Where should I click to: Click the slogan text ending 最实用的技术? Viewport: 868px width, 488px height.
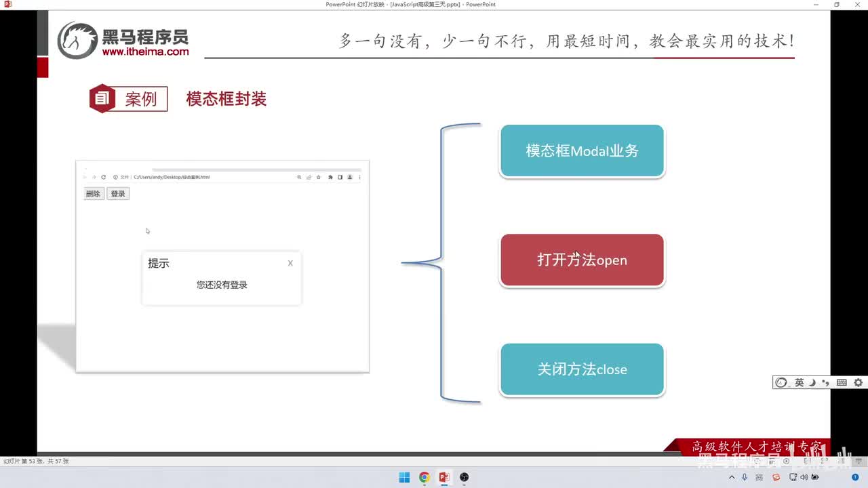(x=567, y=41)
